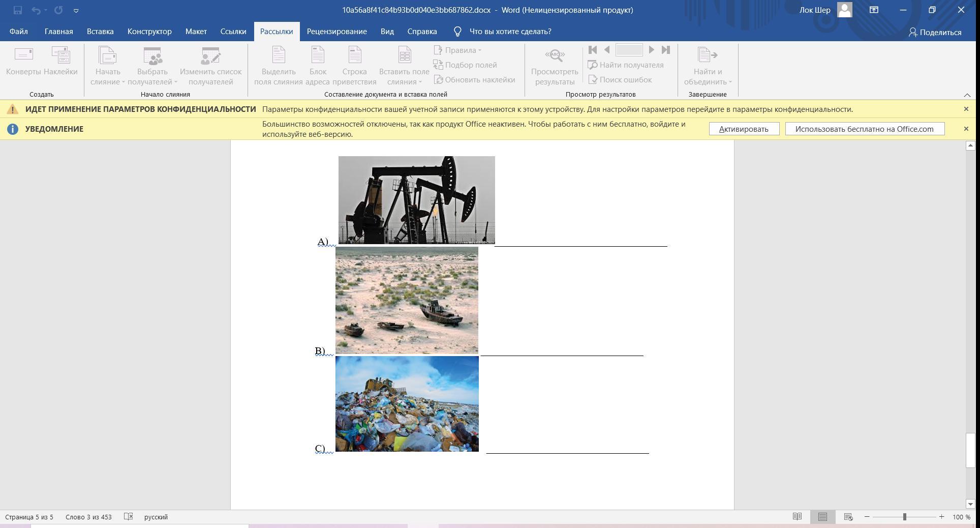Click Подбор полей button
980x528 pixels.
tap(465, 65)
